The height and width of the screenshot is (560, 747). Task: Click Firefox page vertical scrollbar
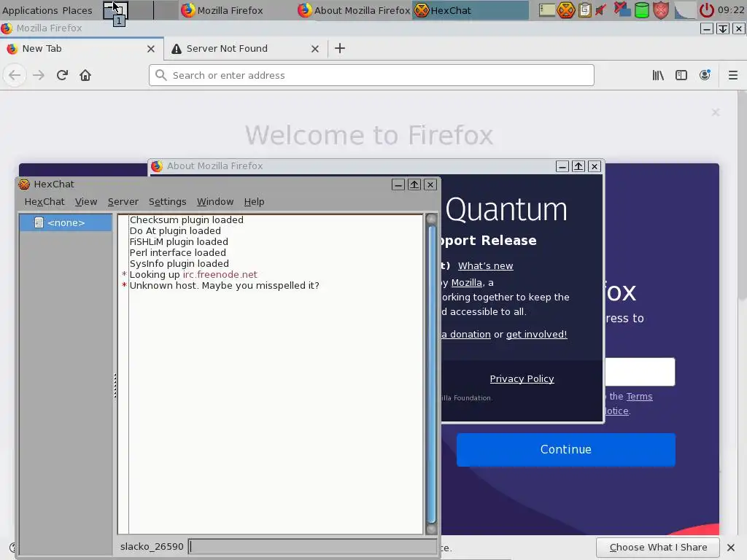(x=742, y=195)
